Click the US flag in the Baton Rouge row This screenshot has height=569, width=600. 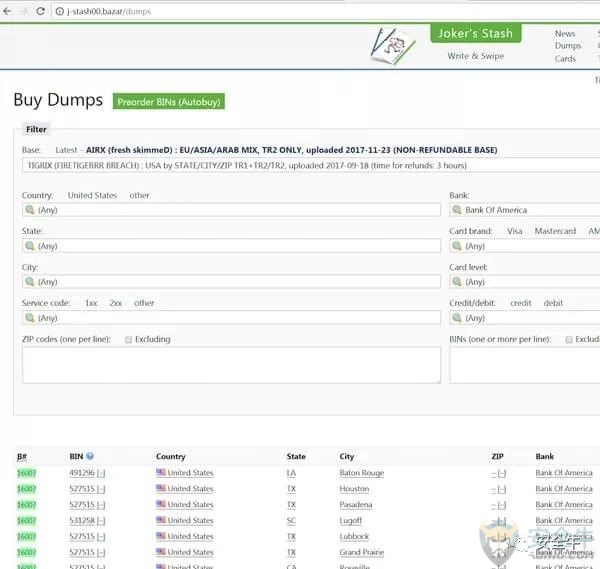click(161, 472)
